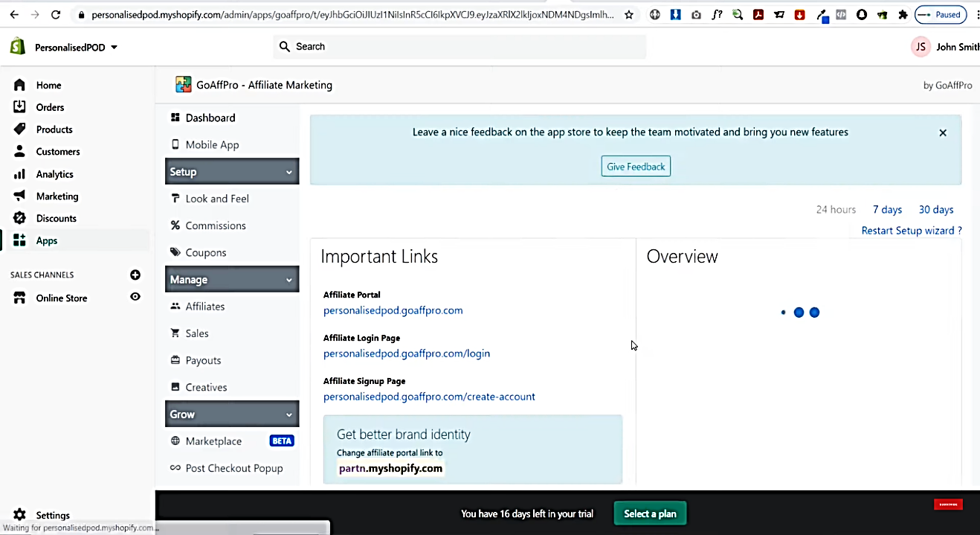The height and width of the screenshot is (535, 980).
Task: Open Orders in the Shopify sidebar
Action: click(50, 107)
